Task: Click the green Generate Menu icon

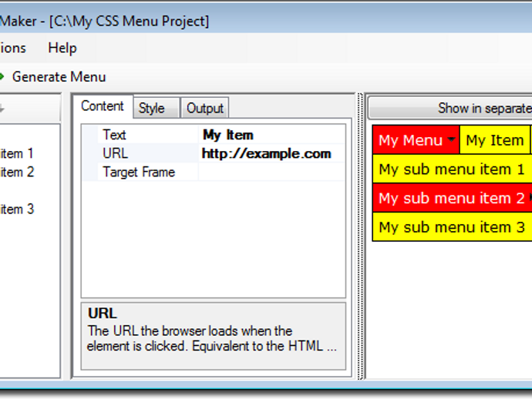Action: (x=2, y=76)
